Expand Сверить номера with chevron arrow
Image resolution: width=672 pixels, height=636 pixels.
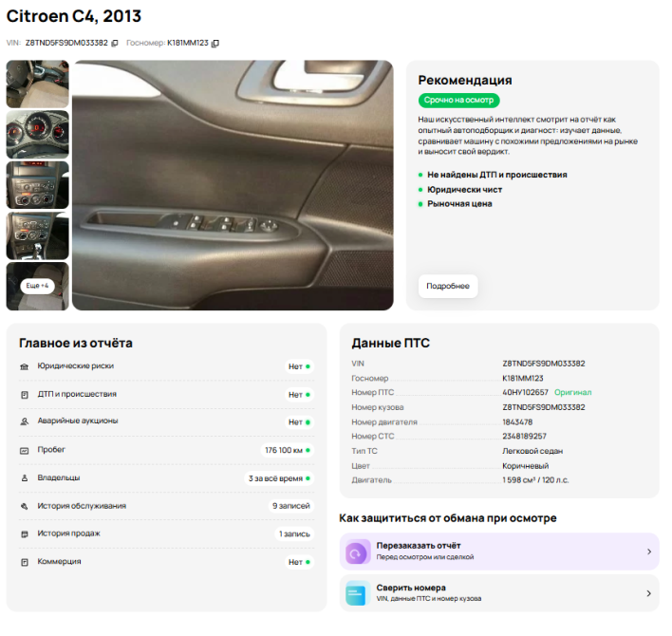tap(649, 593)
